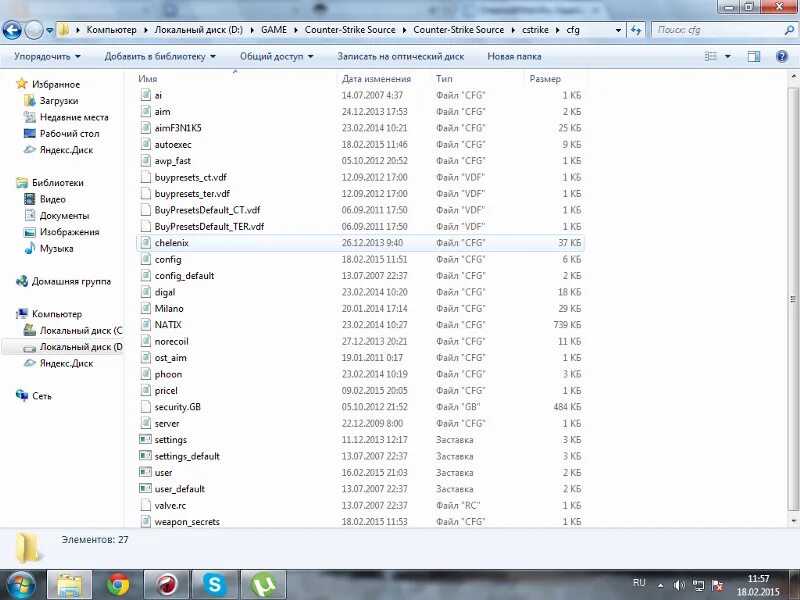
Task: Sort by the "Размер" column header
Action: [x=545, y=79]
